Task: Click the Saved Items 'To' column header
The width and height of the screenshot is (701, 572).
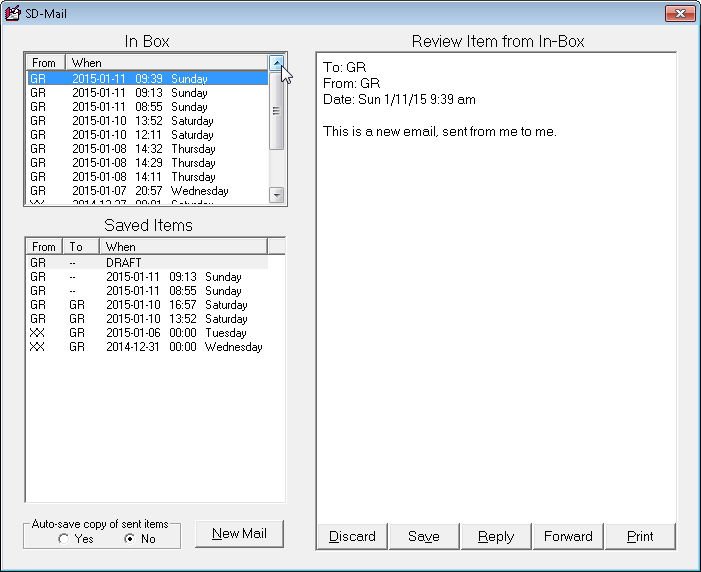Action: tap(82, 246)
